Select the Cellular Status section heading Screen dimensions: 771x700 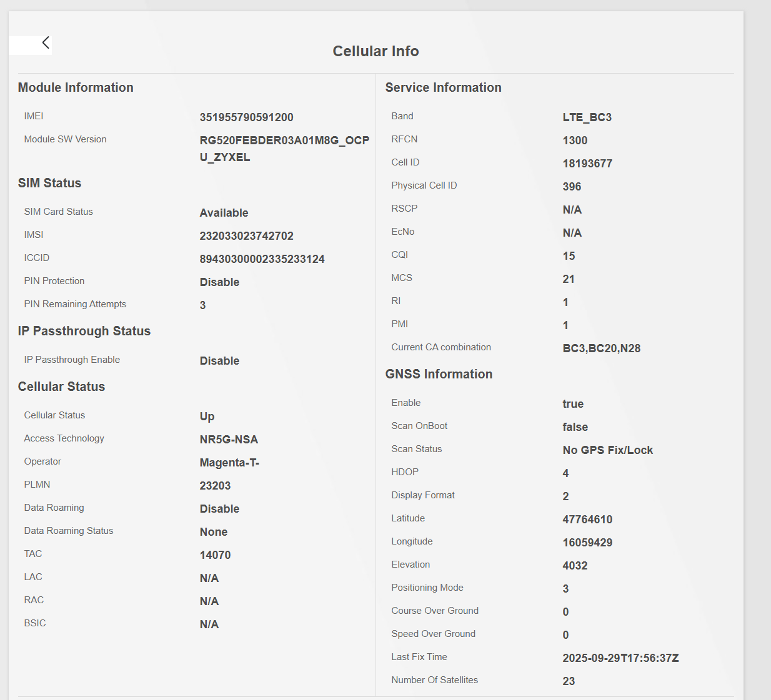pos(61,387)
